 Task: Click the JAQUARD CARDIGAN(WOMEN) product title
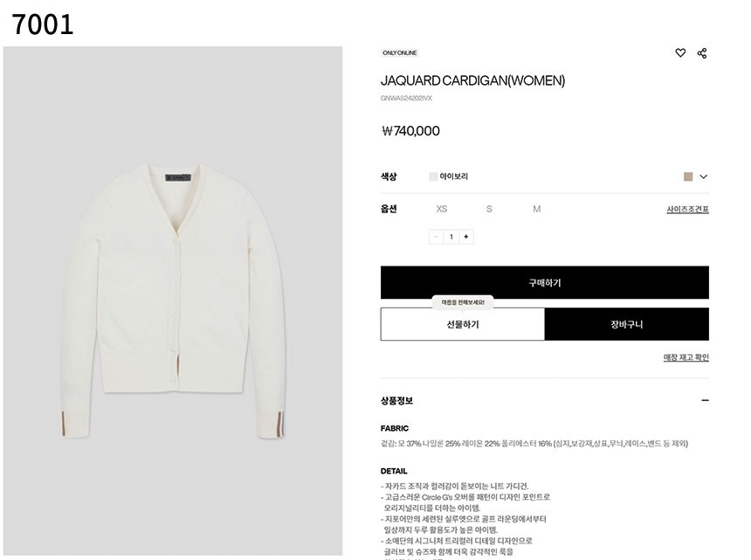click(472, 80)
